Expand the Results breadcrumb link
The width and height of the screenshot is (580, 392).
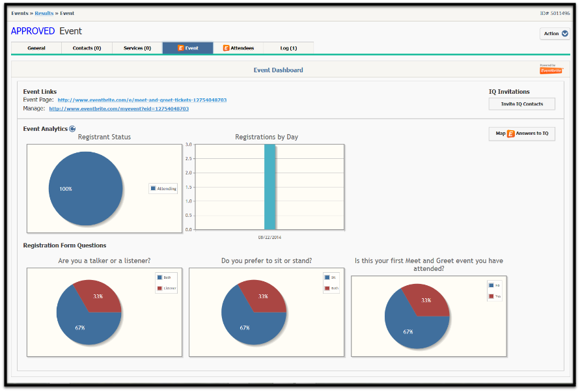[x=44, y=12]
